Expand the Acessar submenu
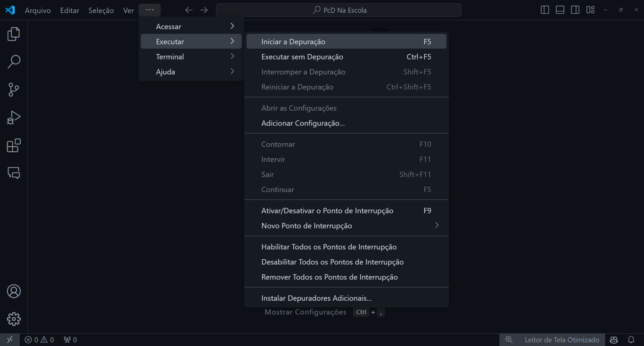Viewport: 644px width, 346px height. pyautogui.click(x=191, y=26)
